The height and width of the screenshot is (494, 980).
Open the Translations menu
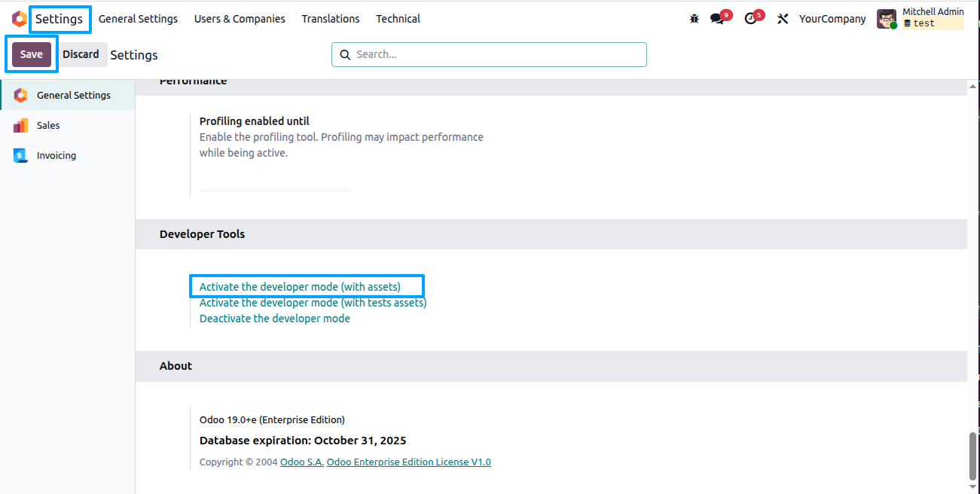(x=331, y=19)
